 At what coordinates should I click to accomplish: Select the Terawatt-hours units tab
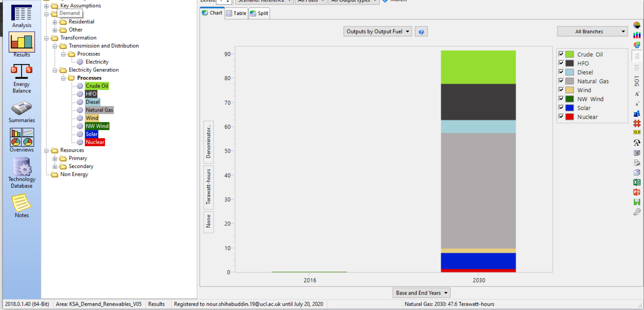click(208, 187)
